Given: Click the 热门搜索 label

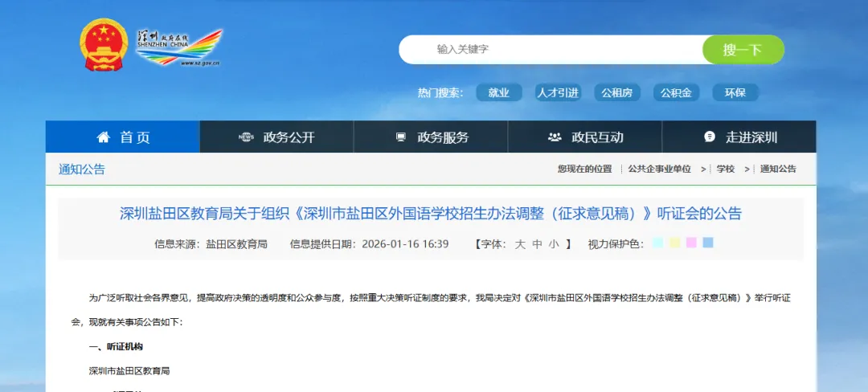Looking at the screenshot, I should (x=440, y=93).
